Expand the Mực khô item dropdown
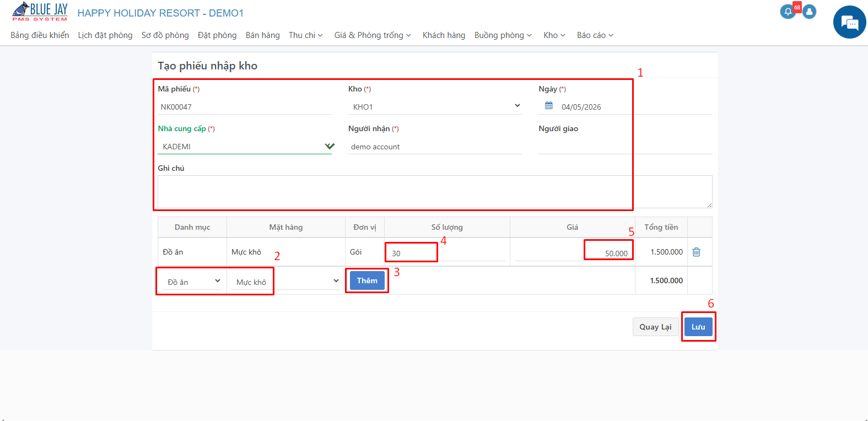This screenshot has width=868, height=421. click(x=285, y=282)
